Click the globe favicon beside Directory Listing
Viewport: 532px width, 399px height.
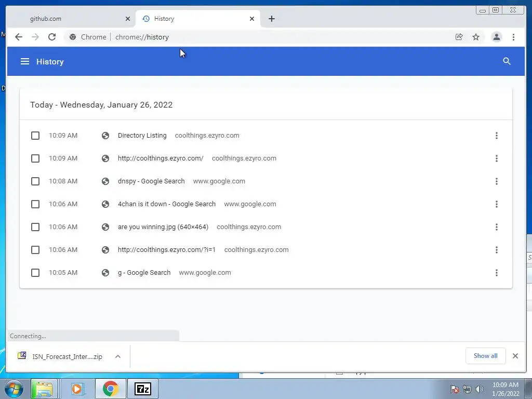click(105, 136)
